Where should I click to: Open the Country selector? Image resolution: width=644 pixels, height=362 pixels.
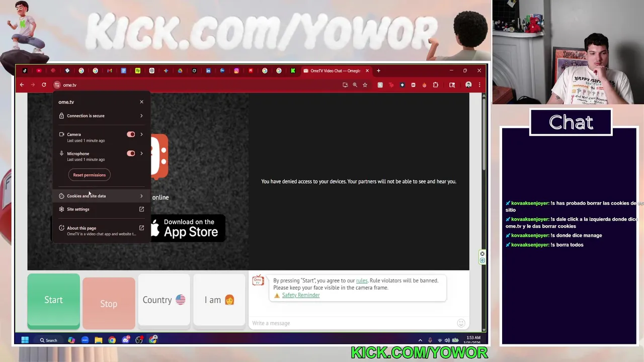(164, 300)
